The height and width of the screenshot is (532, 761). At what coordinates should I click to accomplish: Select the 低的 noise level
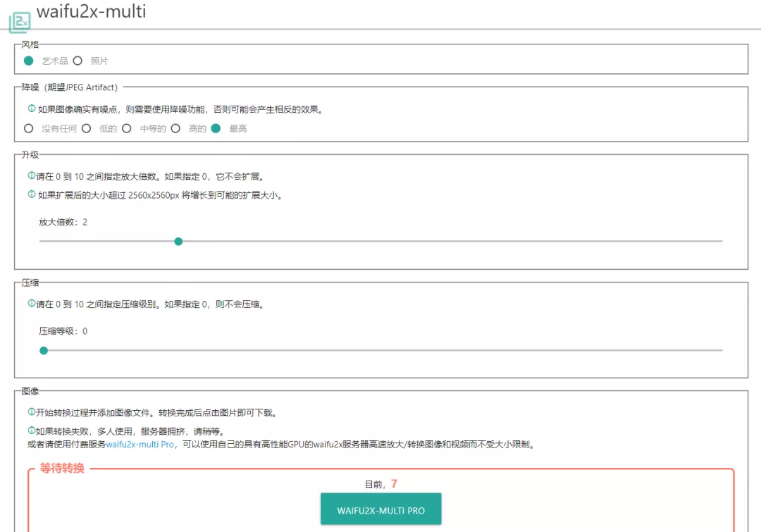(86, 129)
